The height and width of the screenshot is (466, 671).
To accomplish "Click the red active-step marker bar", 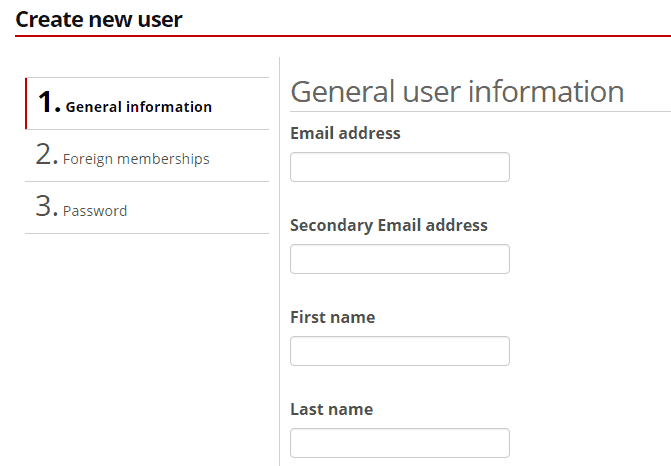I will point(26,104).
